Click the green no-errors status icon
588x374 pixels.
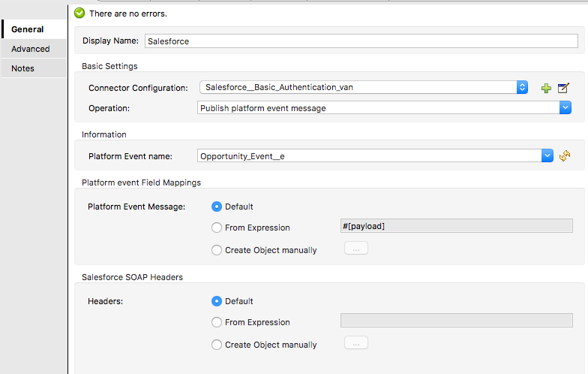pyautogui.click(x=79, y=14)
